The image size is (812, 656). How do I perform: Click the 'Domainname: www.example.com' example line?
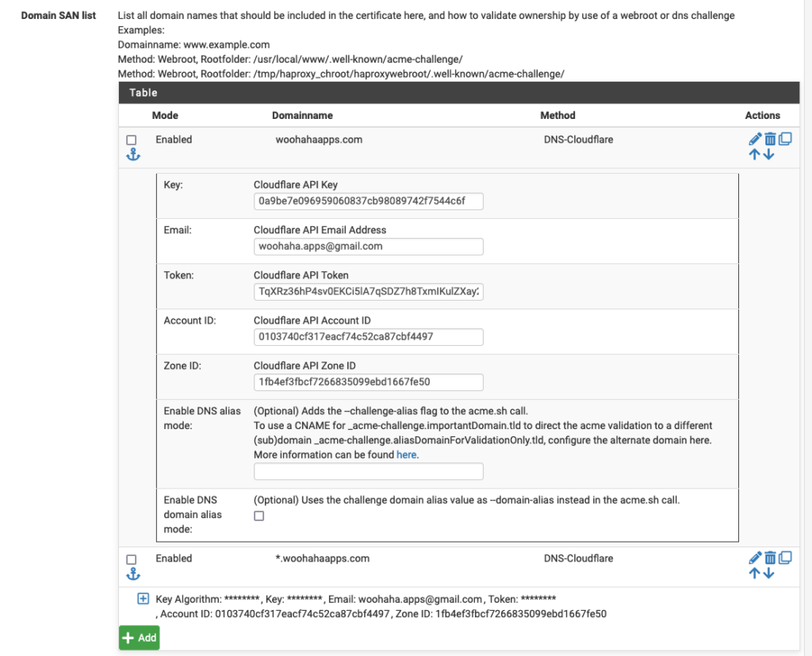[x=193, y=44]
